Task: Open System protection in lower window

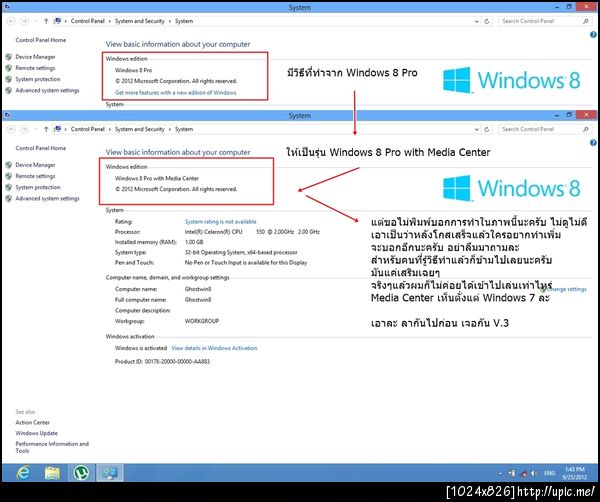Action: [x=38, y=187]
